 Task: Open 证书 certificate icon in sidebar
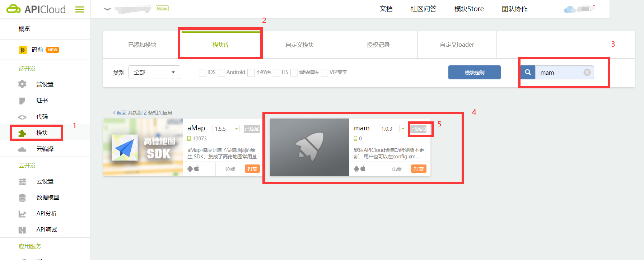pos(22,101)
